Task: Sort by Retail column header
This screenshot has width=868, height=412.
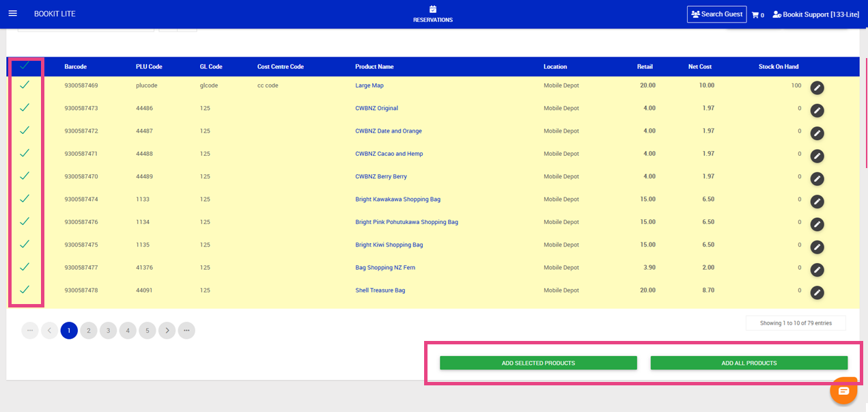Action: 645,67
